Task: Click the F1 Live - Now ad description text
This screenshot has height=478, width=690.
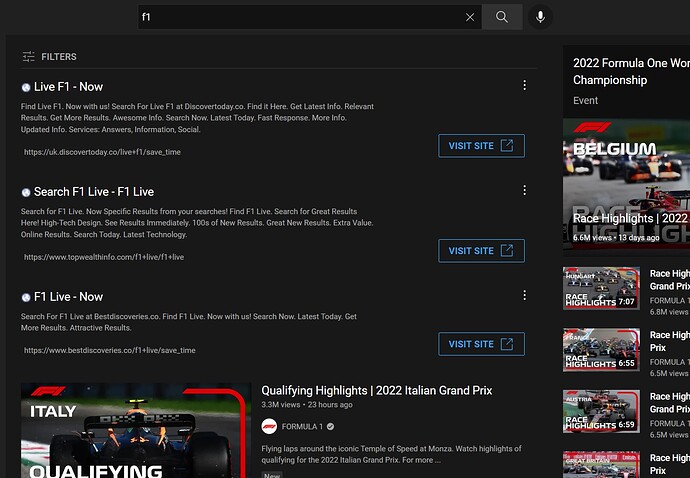Action: 188,322
